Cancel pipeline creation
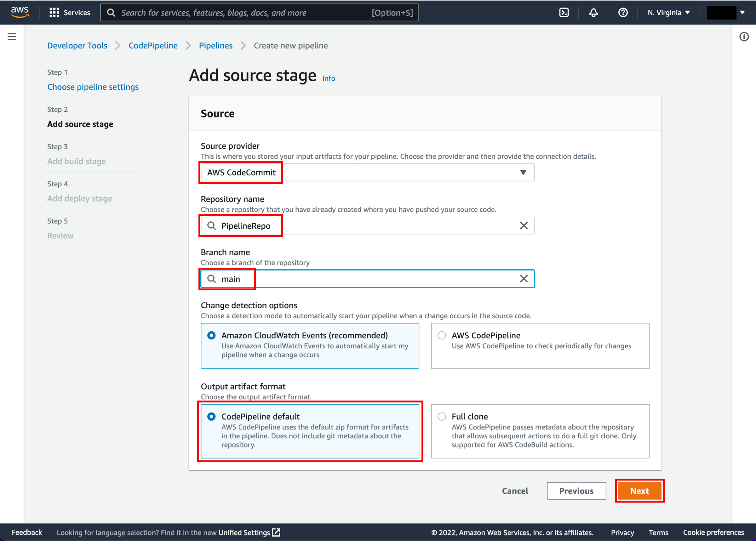The height and width of the screenshot is (541, 756). click(x=515, y=491)
